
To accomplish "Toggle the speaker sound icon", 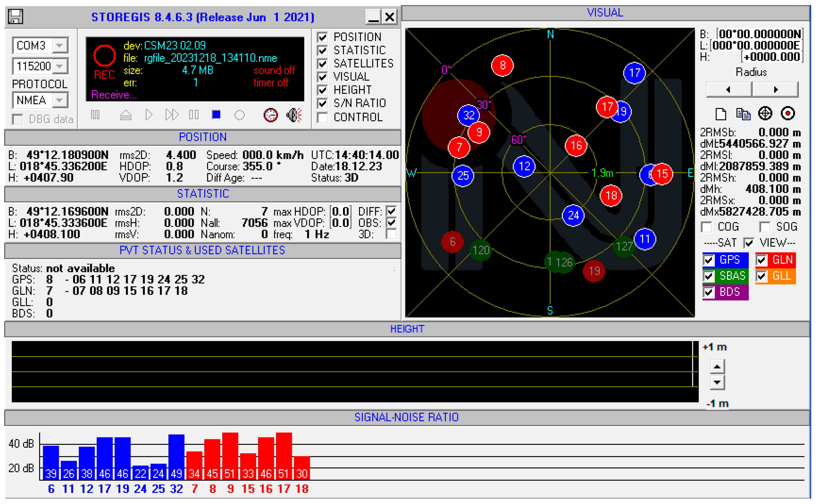I will click(x=294, y=115).
